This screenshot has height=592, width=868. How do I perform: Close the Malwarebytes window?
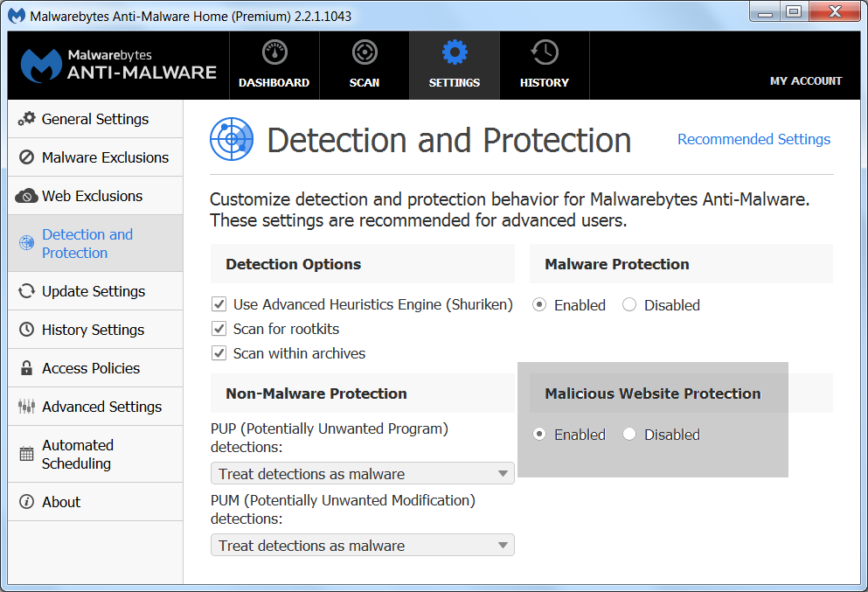[834, 12]
